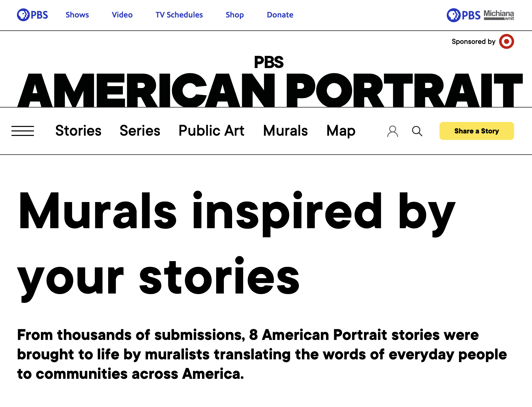Screen dimensions: 532x407
Task: Open the Series section
Action: (x=140, y=131)
